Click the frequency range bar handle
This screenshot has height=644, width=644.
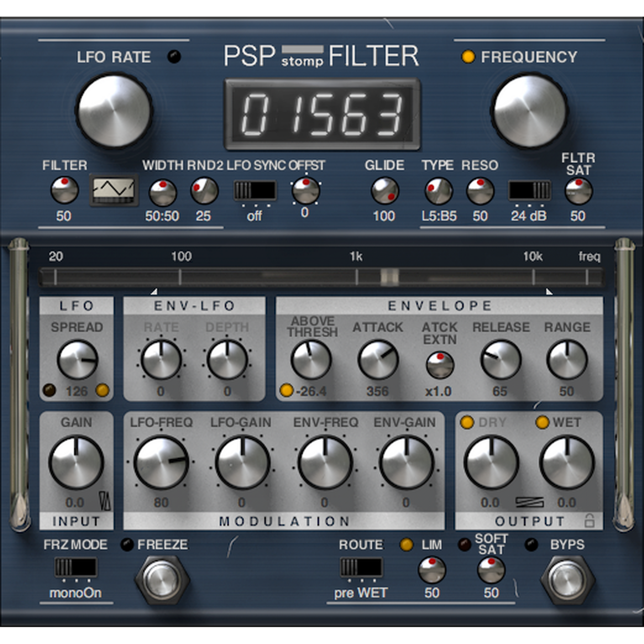click(x=389, y=277)
